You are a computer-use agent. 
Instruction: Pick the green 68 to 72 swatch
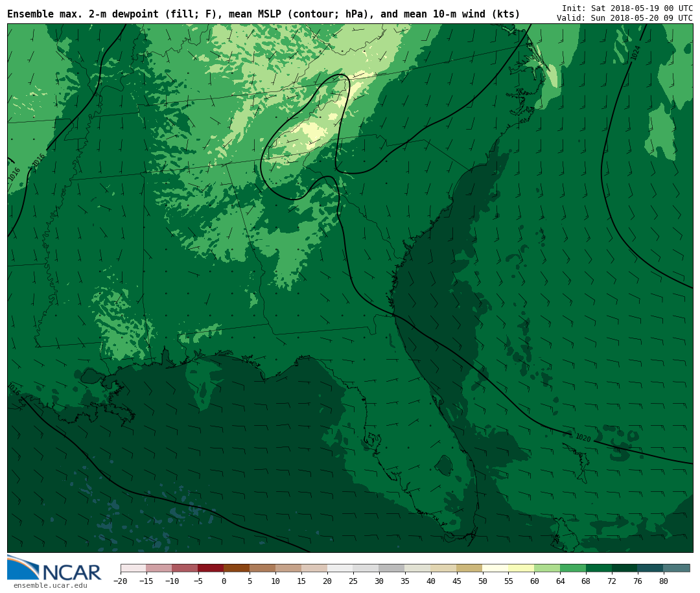click(x=600, y=568)
